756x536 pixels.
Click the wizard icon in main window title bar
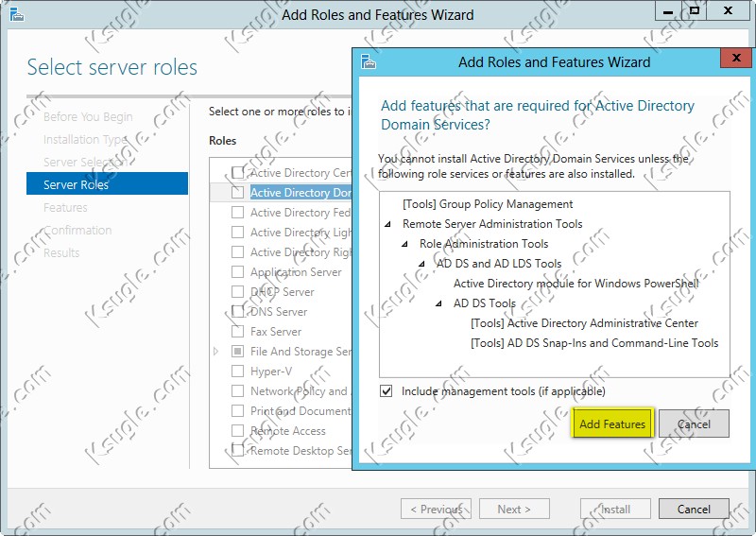pos(16,15)
